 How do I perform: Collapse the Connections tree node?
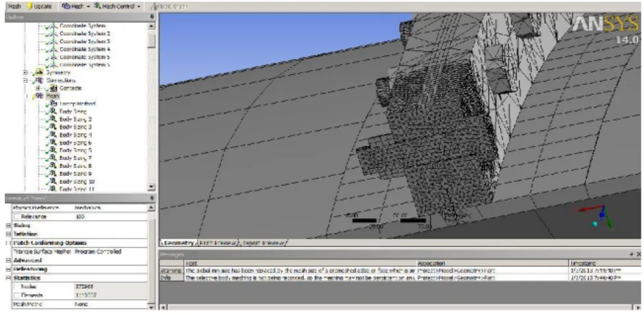coord(25,80)
